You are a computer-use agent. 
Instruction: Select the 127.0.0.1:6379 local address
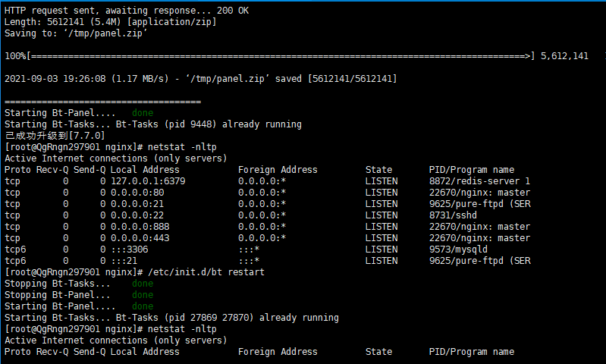(143, 181)
